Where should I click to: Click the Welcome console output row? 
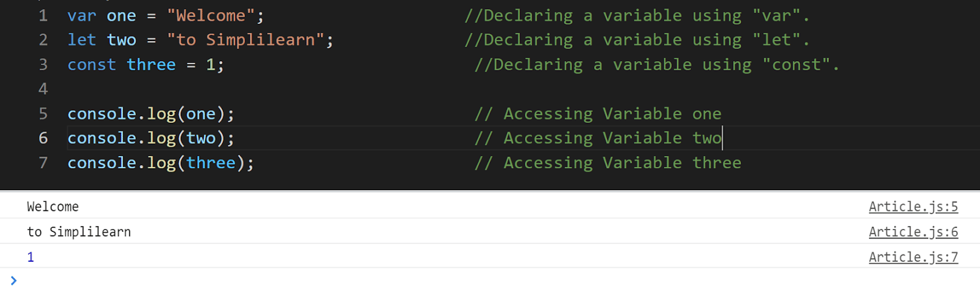coord(490,207)
